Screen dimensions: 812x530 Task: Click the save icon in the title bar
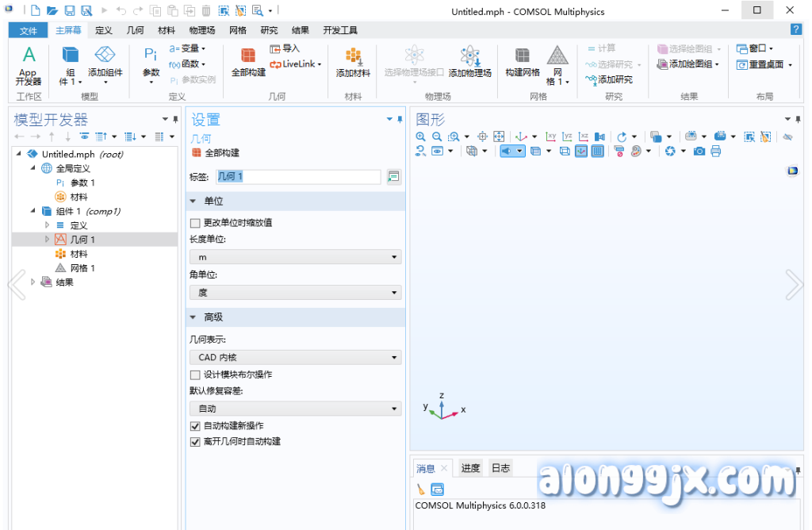point(69,11)
